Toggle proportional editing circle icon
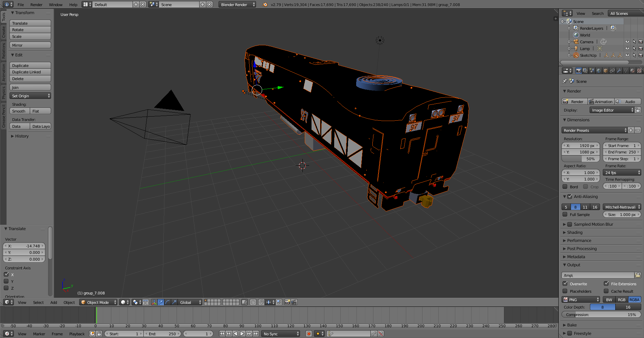Image resolution: width=644 pixels, height=338 pixels. point(253,302)
